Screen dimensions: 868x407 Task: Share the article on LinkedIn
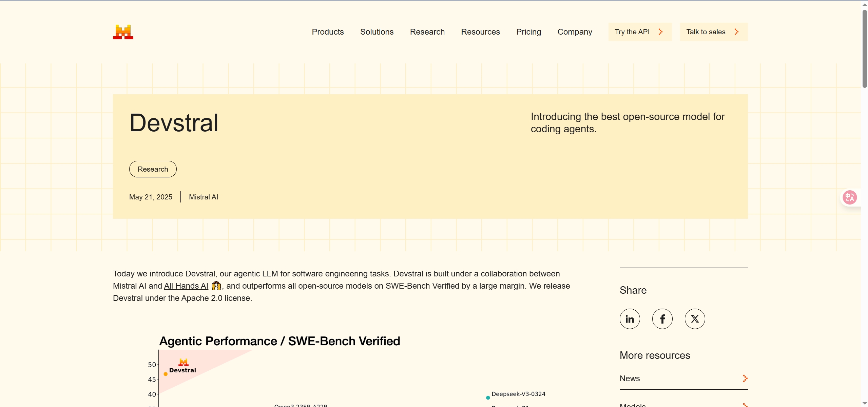point(630,319)
